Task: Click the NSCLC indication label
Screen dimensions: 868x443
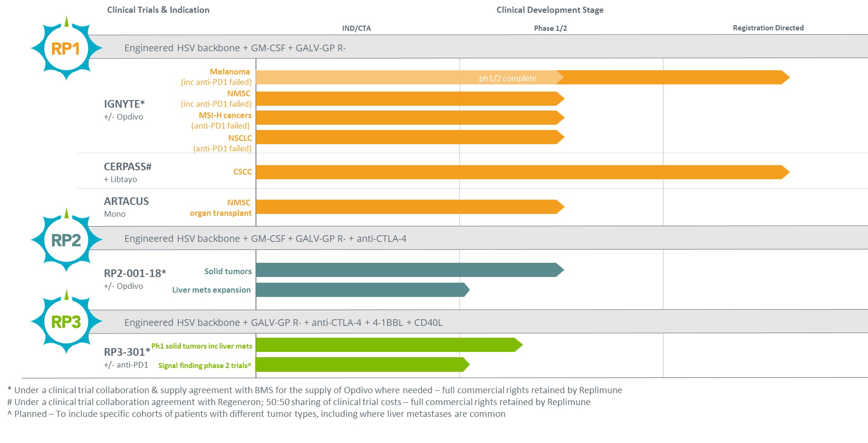Action: 240,138
